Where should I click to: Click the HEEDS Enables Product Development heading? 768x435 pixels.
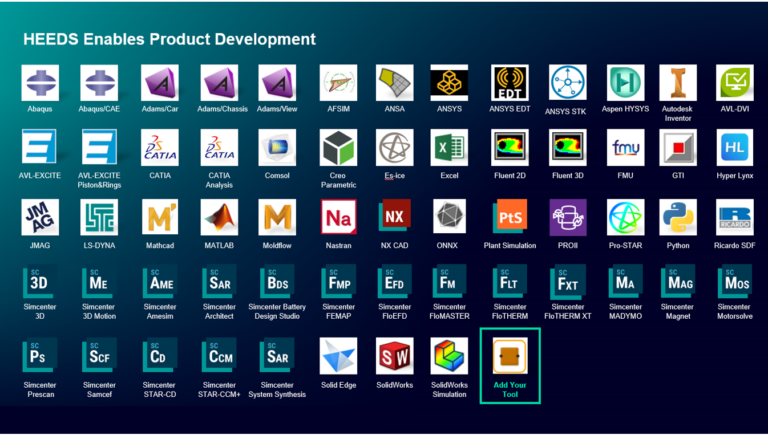(170, 39)
